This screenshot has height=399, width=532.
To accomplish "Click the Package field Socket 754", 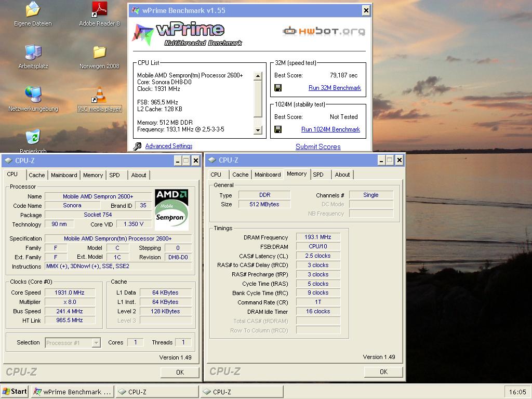I will pyautogui.click(x=98, y=215).
